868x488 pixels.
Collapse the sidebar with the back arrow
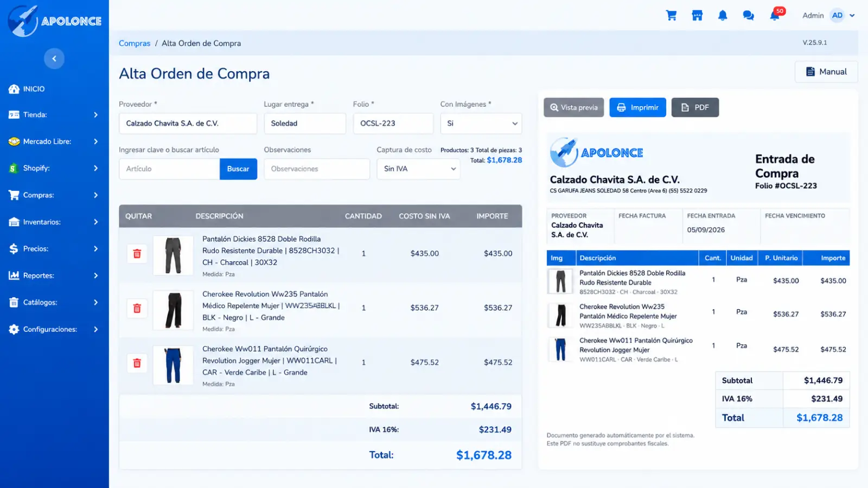[x=54, y=59]
